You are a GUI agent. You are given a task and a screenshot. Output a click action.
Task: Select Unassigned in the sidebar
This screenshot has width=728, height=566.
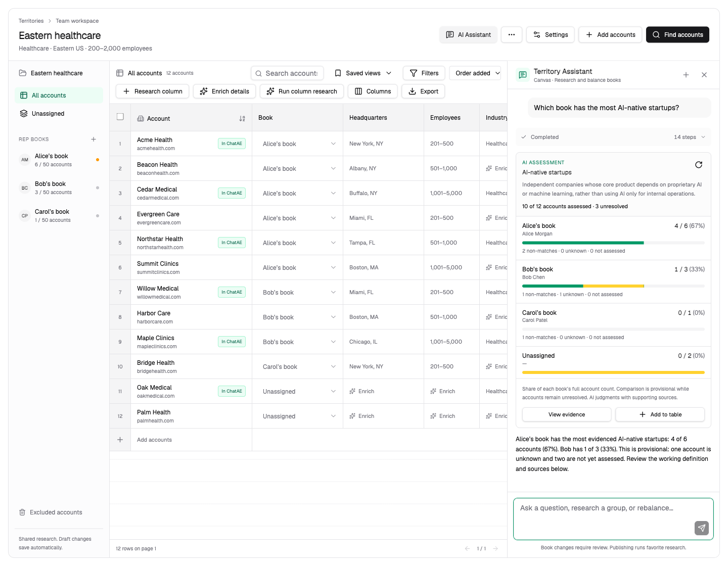coord(59,114)
